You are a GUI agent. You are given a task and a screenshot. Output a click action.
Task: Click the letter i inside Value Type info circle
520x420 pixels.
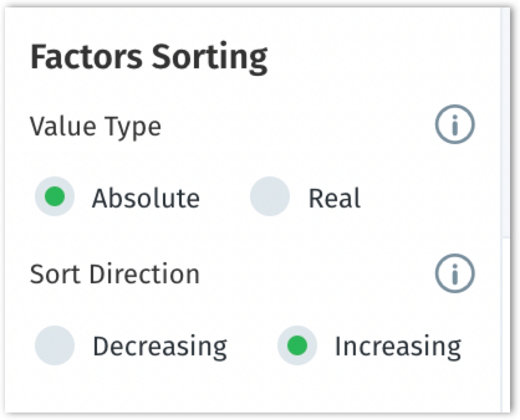[x=455, y=126]
